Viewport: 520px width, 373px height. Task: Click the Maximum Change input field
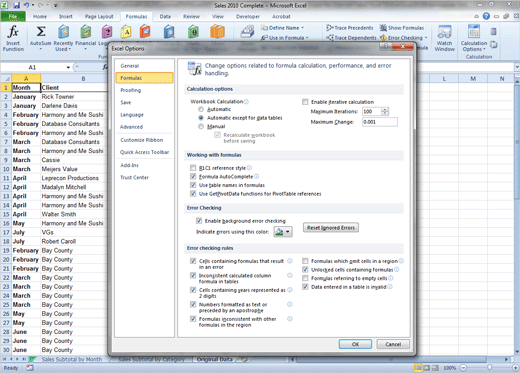pos(380,122)
